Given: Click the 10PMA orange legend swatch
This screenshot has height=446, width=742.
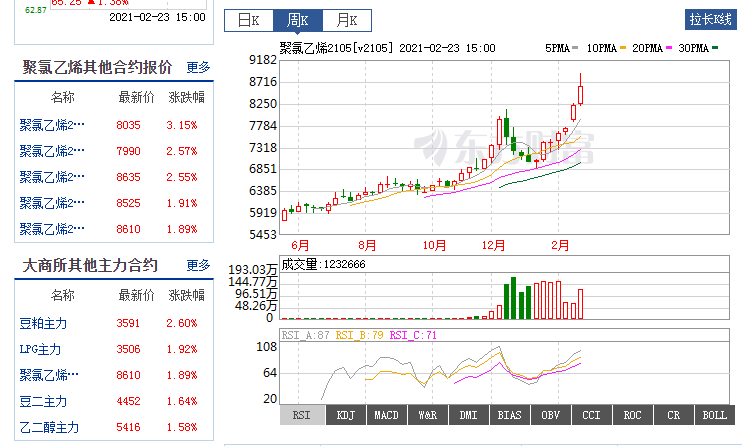Looking at the screenshot, I should pyautogui.click(x=623, y=48).
